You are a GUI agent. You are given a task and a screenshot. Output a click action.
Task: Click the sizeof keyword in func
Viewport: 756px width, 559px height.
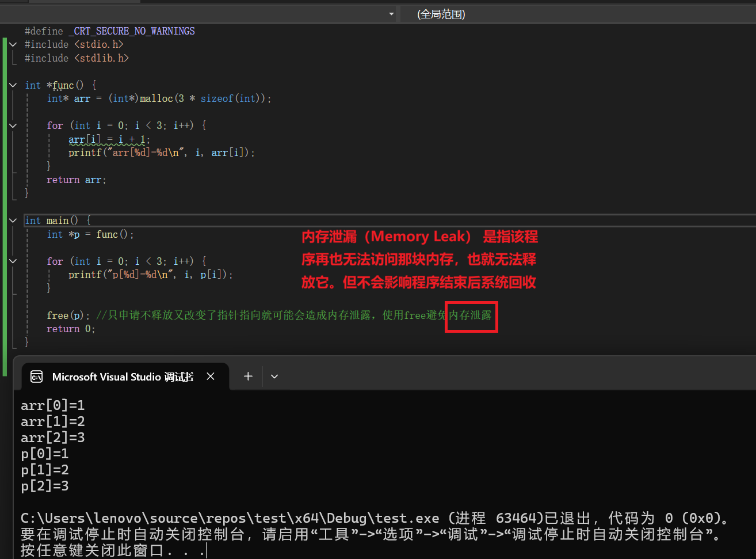pos(216,98)
